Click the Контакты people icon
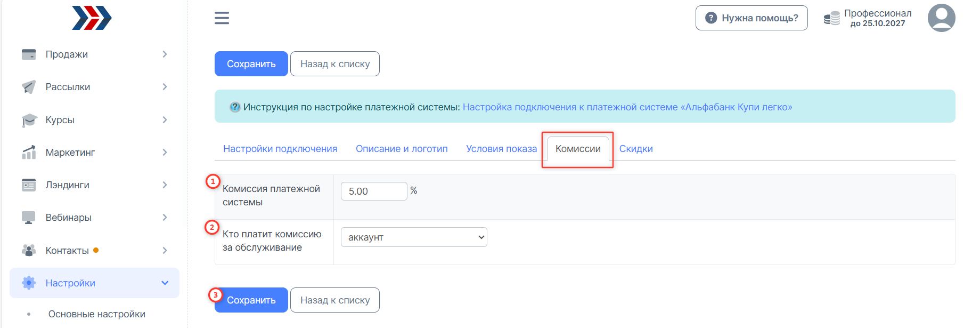The width and height of the screenshot is (980, 328). click(29, 250)
